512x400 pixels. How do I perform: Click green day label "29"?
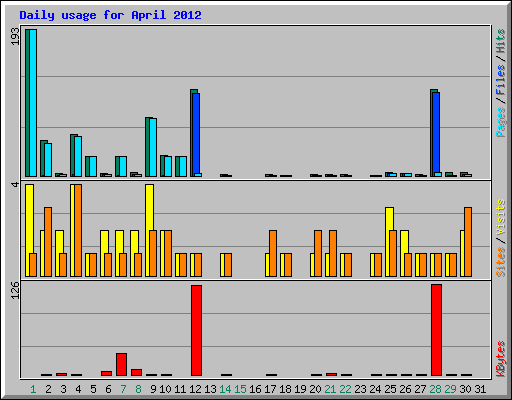(450, 389)
